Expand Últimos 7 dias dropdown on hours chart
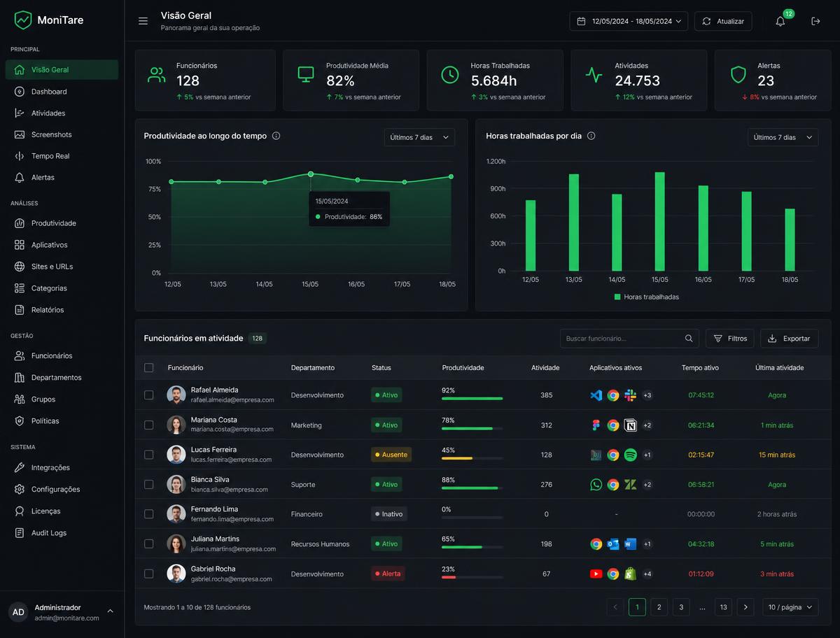Image resolution: width=840 pixels, height=638 pixels. (783, 137)
